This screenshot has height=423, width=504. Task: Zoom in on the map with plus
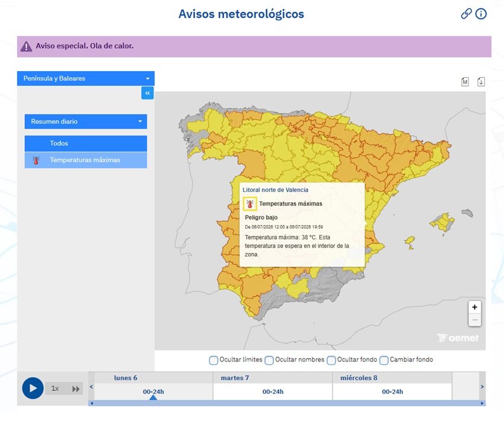pos(474,307)
